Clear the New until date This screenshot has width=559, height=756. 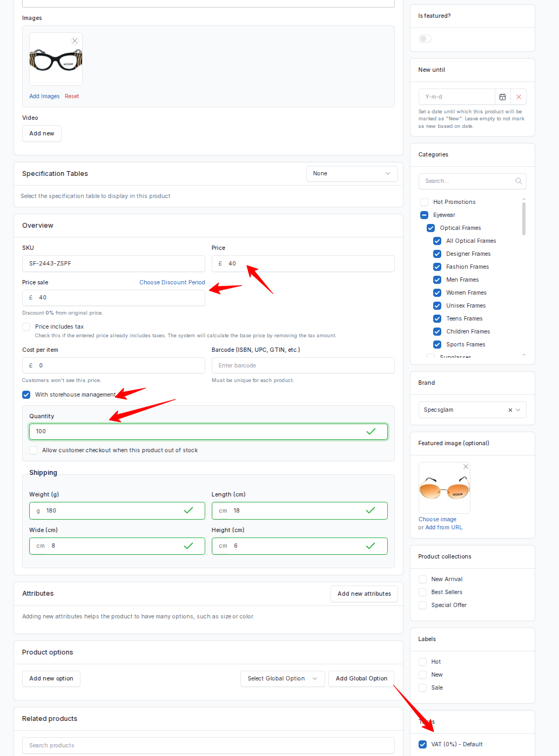518,97
